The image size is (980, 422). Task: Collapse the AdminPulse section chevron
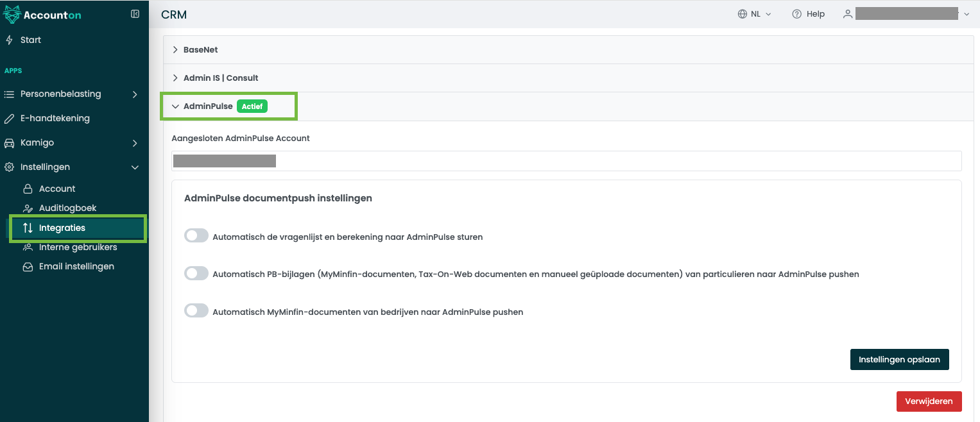pos(175,106)
